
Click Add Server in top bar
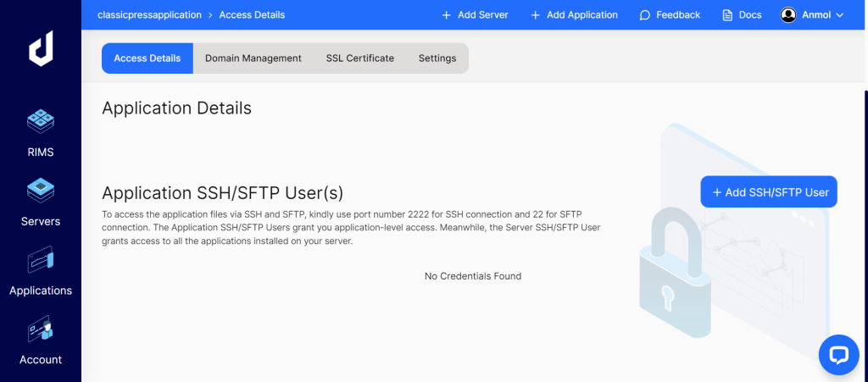tap(475, 15)
